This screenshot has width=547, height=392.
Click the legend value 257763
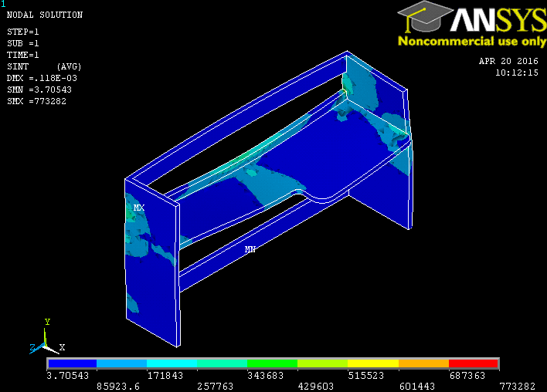[x=215, y=387]
